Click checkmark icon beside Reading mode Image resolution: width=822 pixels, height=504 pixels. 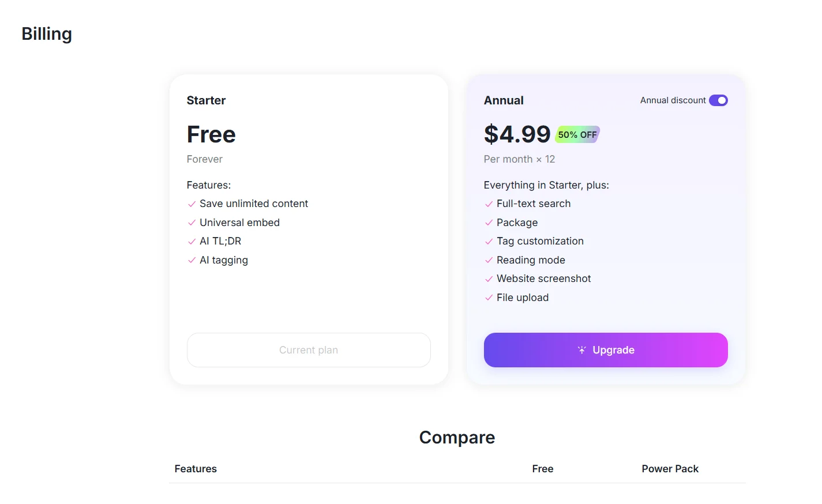click(x=489, y=260)
